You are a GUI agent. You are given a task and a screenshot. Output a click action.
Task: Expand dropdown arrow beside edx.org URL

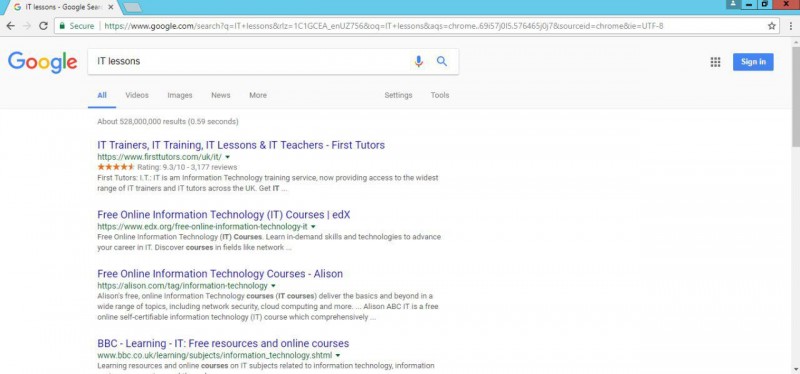(313, 227)
